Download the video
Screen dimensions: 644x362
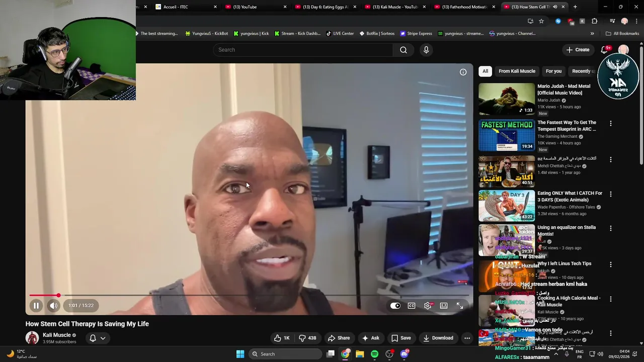(438, 338)
